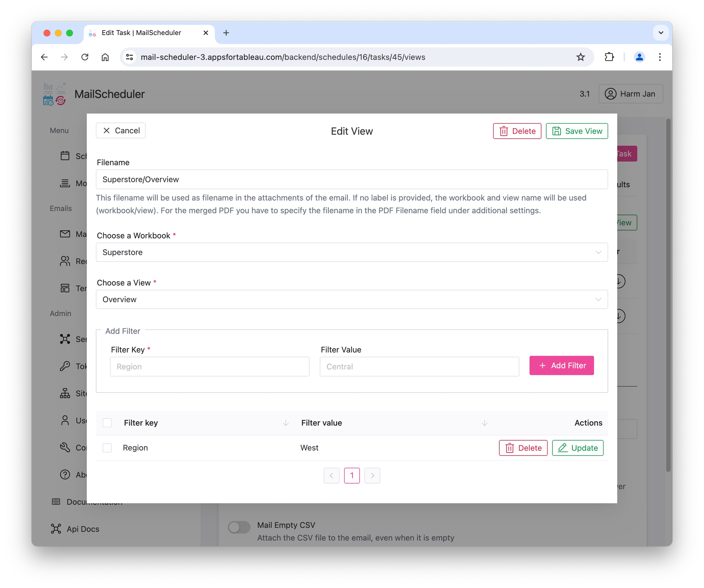Image resolution: width=704 pixels, height=588 pixels.
Task: Click the Filter Key input field
Action: pos(210,366)
